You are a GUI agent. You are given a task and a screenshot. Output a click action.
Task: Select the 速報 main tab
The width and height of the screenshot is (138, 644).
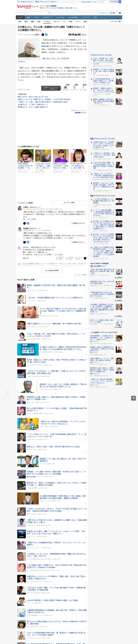click(x=28, y=17)
